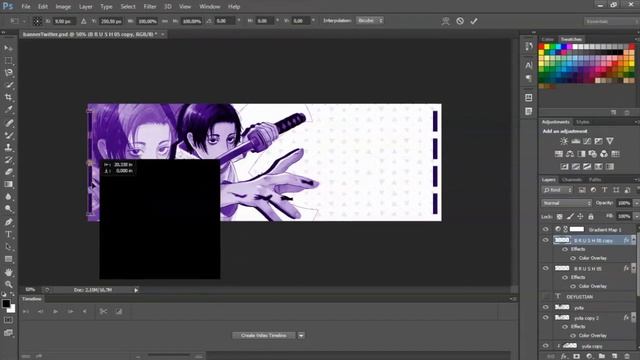
Task: Toggle the reference point locator grid
Action: (37, 21)
